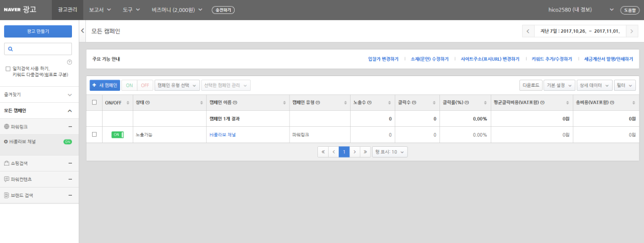Click the NAVER 광고 logo
Image resolution: width=644 pixels, height=243 pixels.
(20, 10)
